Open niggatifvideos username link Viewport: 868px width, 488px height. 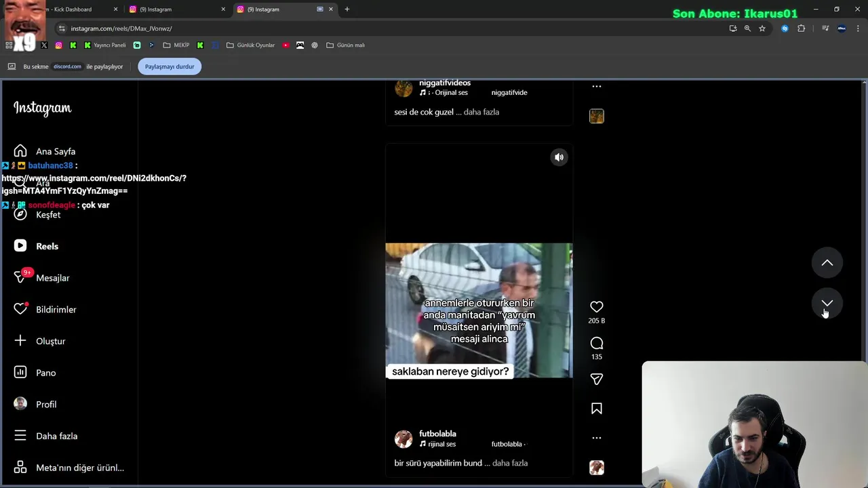point(445,83)
